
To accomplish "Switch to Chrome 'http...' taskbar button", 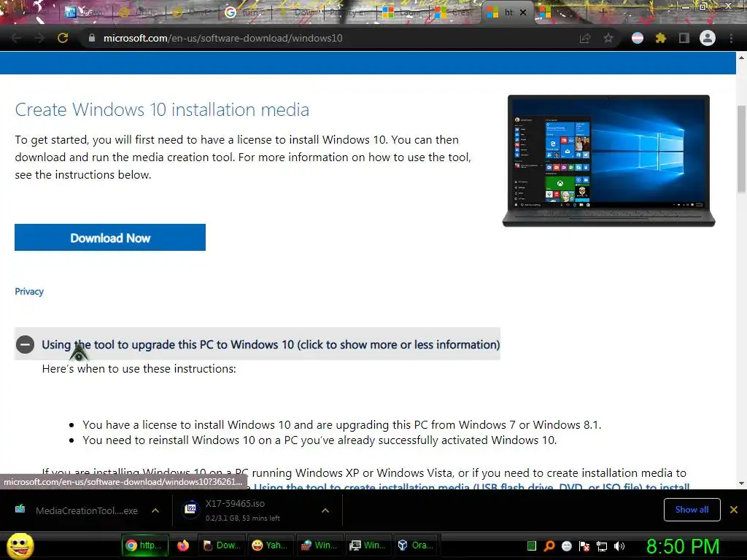I will click(144, 545).
